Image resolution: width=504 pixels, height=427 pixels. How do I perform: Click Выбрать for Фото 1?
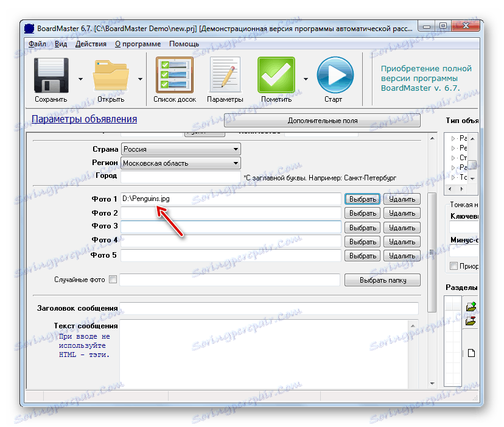tap(363, 199)
